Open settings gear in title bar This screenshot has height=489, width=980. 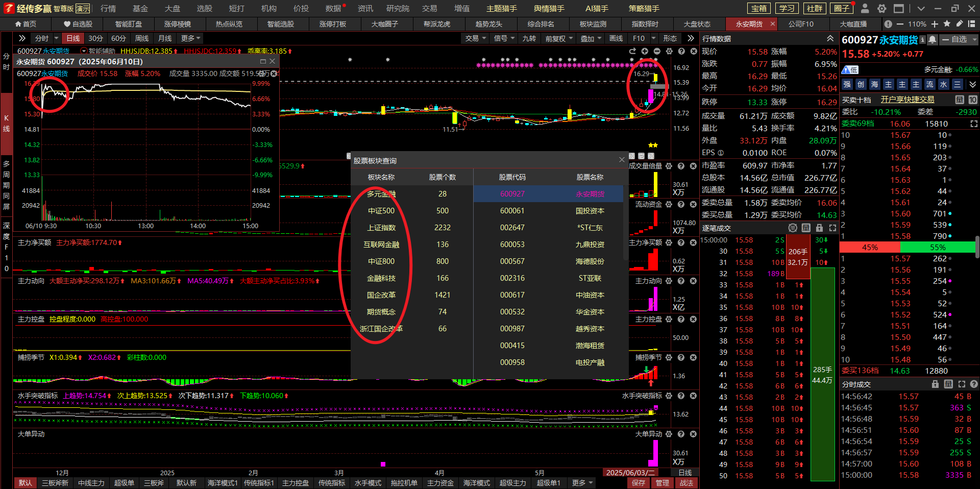coord(881,8)
